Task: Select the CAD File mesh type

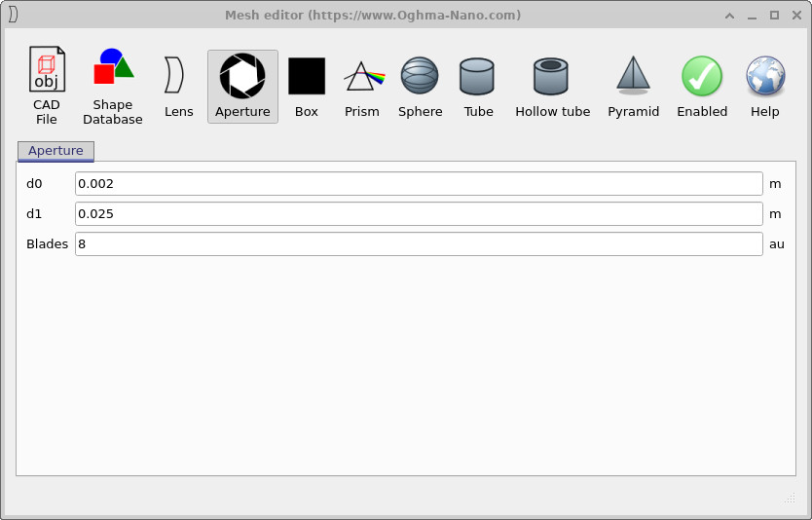Action: tap(46, 86)
